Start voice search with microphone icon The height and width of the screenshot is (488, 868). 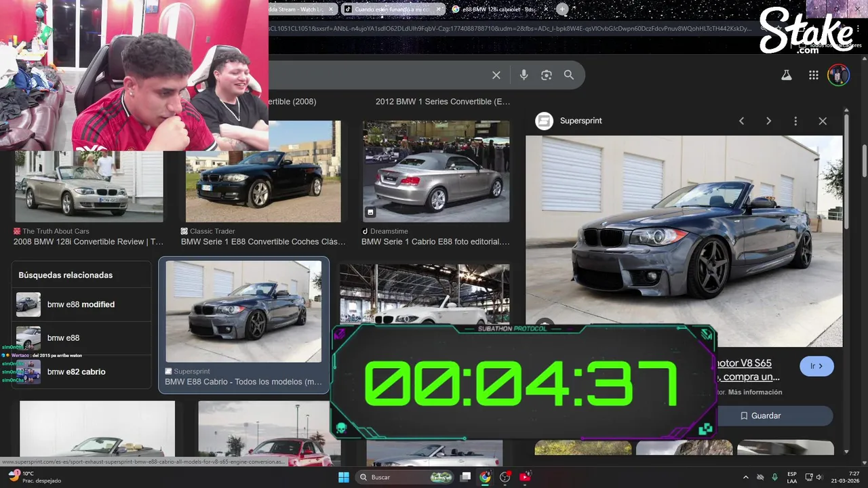pyautogui.click(x=524, y=75)
